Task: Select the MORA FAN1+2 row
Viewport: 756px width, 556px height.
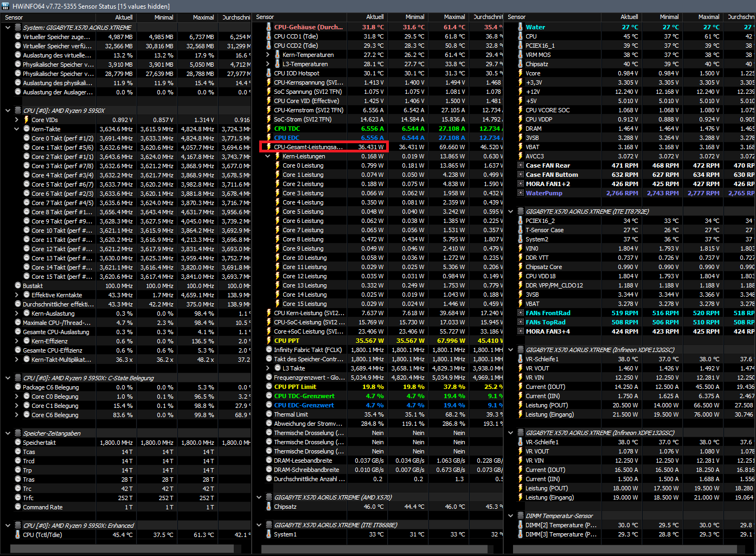Action: tap(630, 184)
